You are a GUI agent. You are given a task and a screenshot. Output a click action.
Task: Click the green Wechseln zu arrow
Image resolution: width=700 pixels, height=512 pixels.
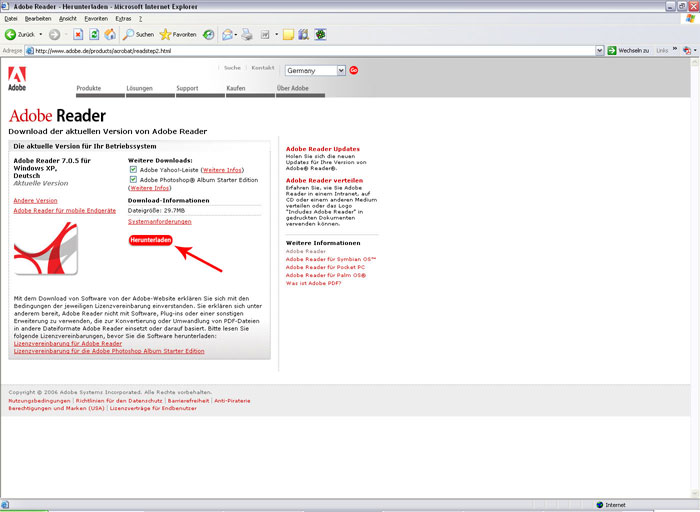tap(612, 50)
